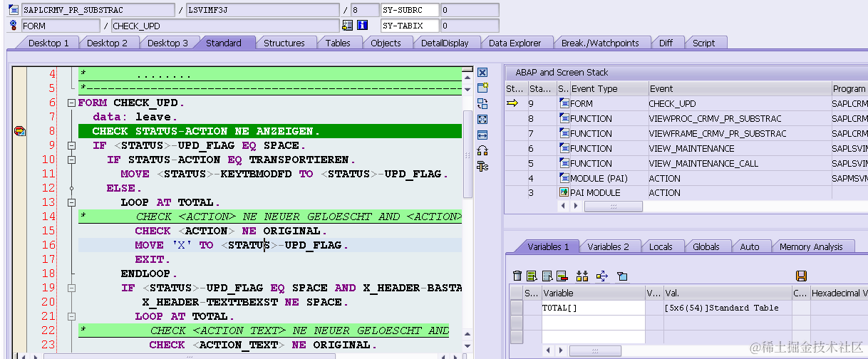Switch to the Locals tab
The image size is (868, 359).
point(661,246)
